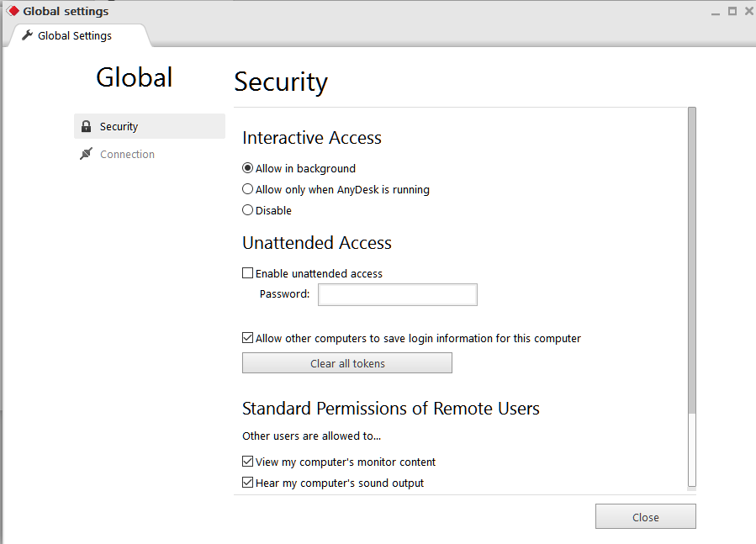Click the vertical scrollbar thumb of Security panel
This screenshot has height=544, width=756.
[692, 261]
